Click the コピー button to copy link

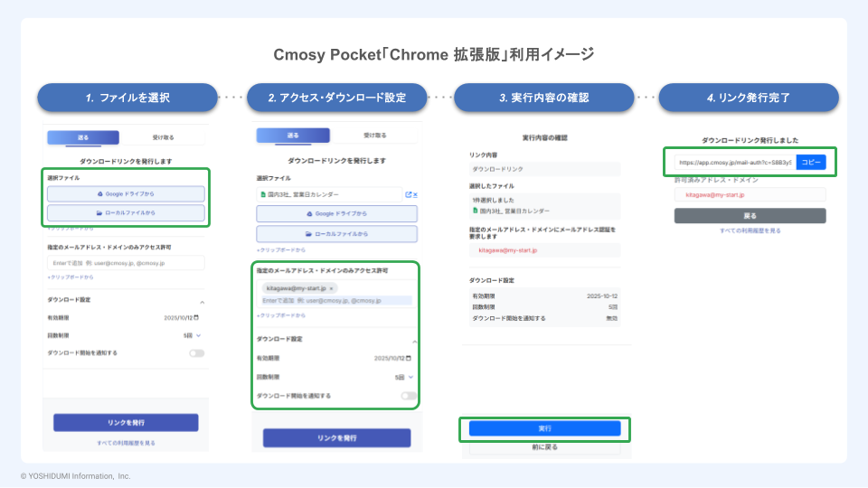(x=810, y=163)
